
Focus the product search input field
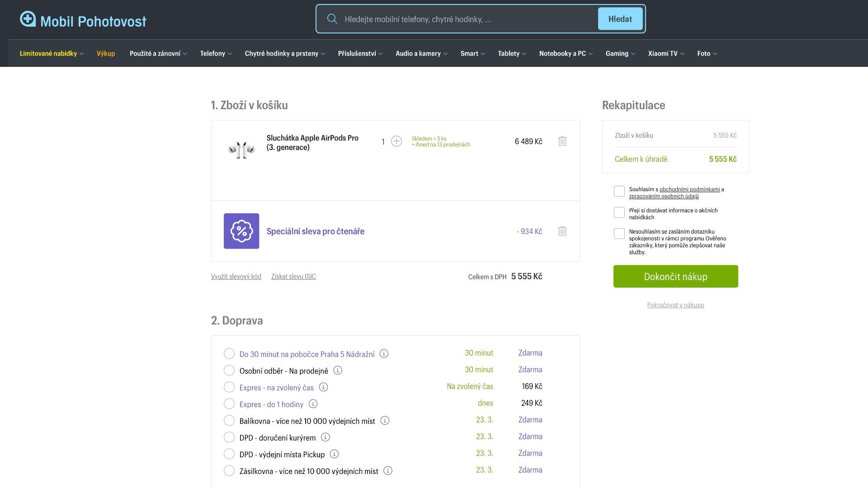click(466, 19)
